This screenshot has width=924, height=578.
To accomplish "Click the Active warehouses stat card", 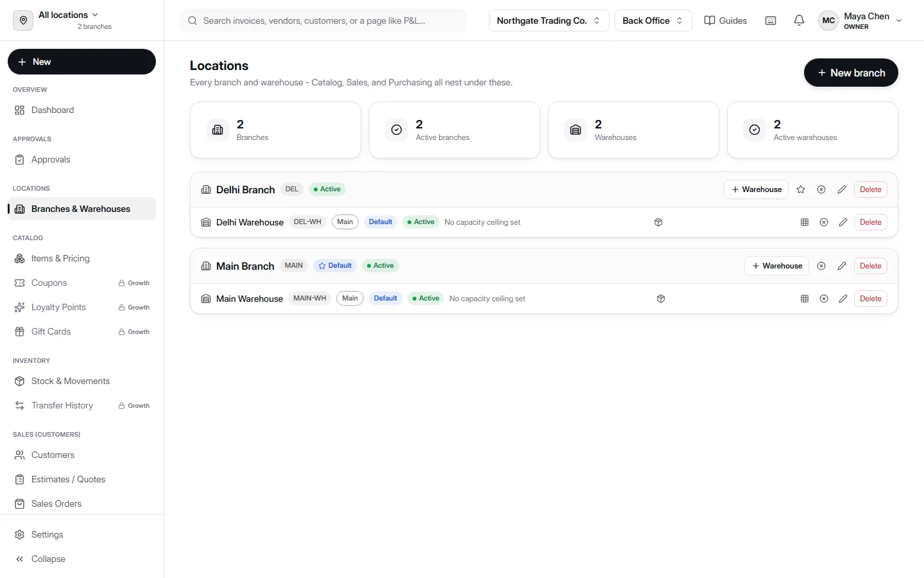I will pos(812,130).
